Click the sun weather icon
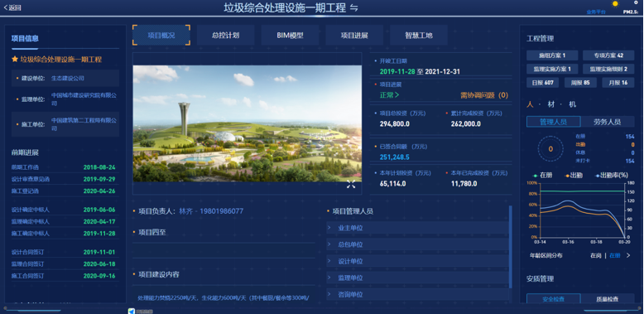 click(615, 3)
